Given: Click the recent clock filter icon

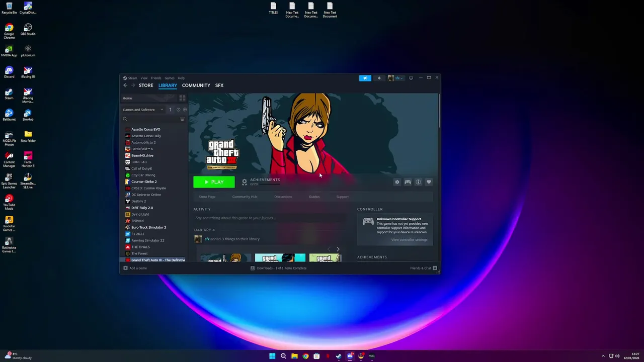Looking at the screenshot, I should click(178, 110).
